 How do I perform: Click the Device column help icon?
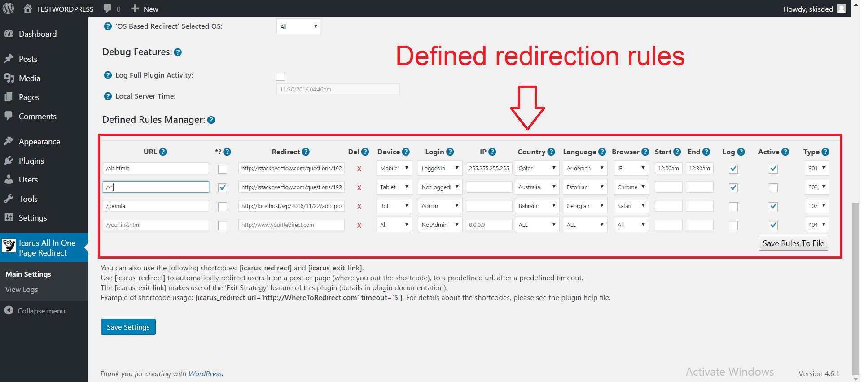click(406, 152)
